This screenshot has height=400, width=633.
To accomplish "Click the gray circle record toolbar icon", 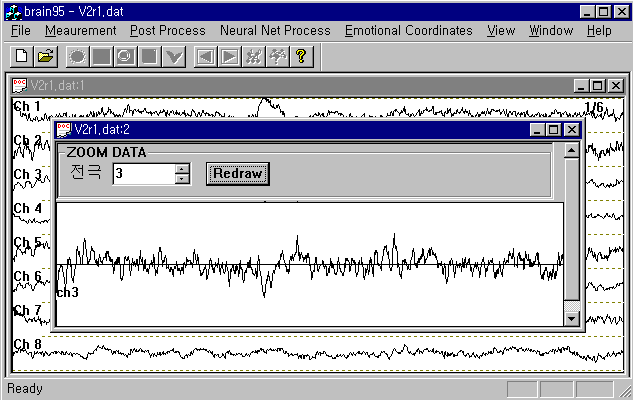I will (x=77, y=57).
